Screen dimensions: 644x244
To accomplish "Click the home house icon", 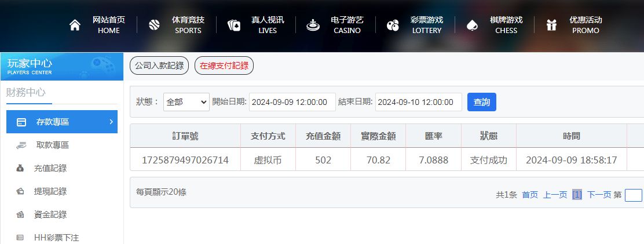I will tap(75, 25).
